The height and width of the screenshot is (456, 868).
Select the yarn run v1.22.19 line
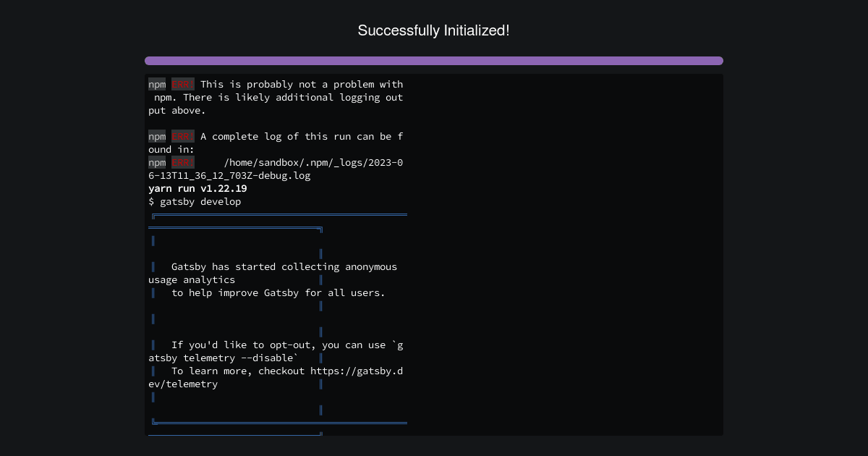point(197,188)
